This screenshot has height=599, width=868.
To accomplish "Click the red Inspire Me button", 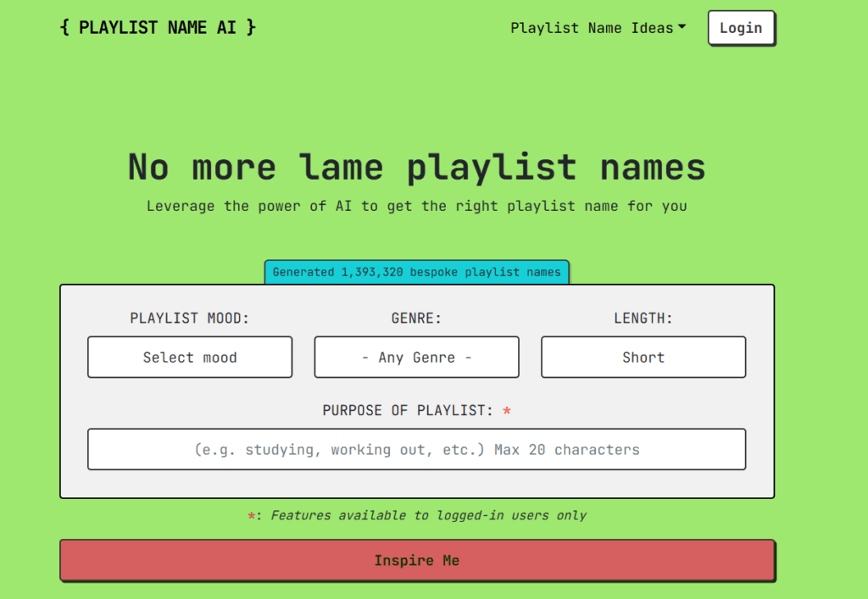I will [x=417, y=560].
